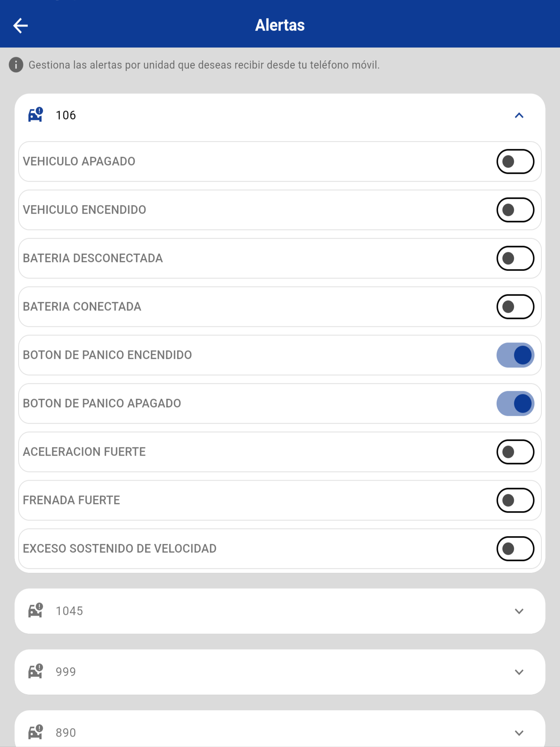Select the FRENADA FUERTE alert label
The width and height of the screenshot is (560, 747).
71,500
